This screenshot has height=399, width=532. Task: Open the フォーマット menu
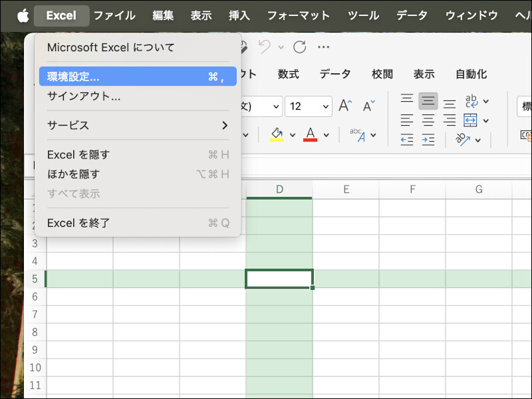pos(299,15)
